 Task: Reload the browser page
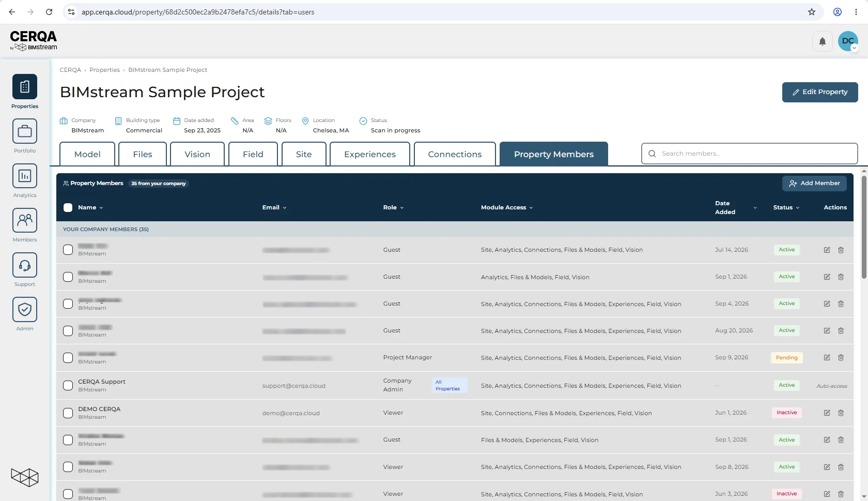pos(49,12)
